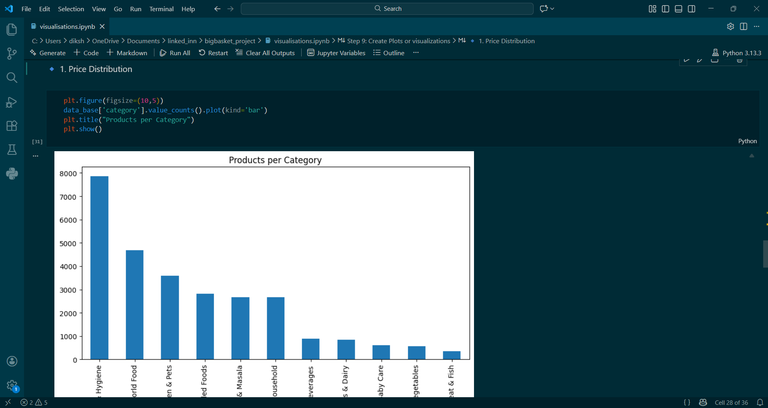768x408 pixels.
Task: Open the Run and Debug view
Action: (12, 102)
